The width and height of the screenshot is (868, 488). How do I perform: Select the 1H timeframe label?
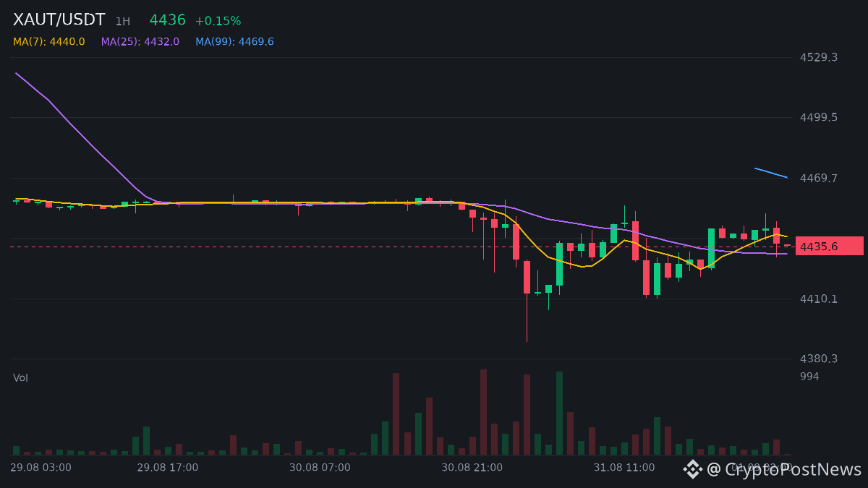click(123, 22)
